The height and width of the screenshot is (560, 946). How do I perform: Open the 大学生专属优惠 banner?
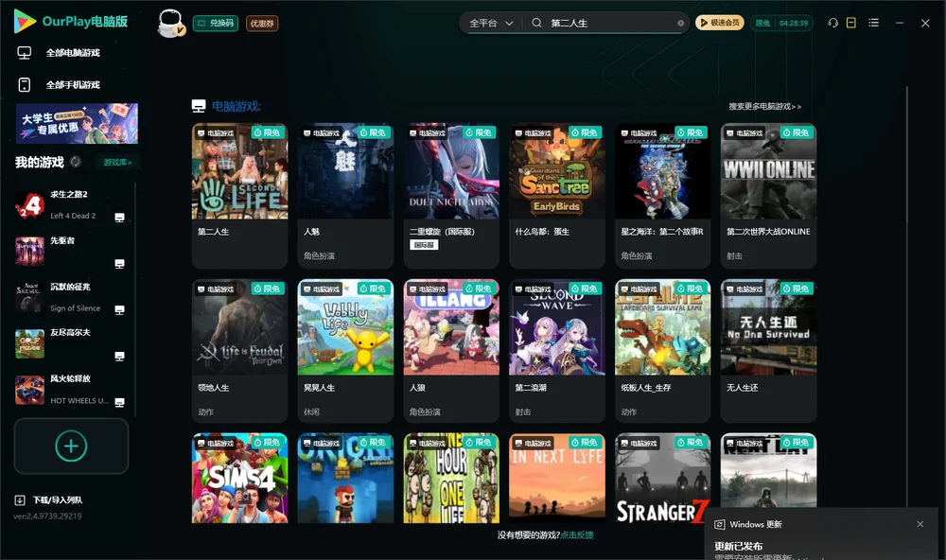click(78, 124)
